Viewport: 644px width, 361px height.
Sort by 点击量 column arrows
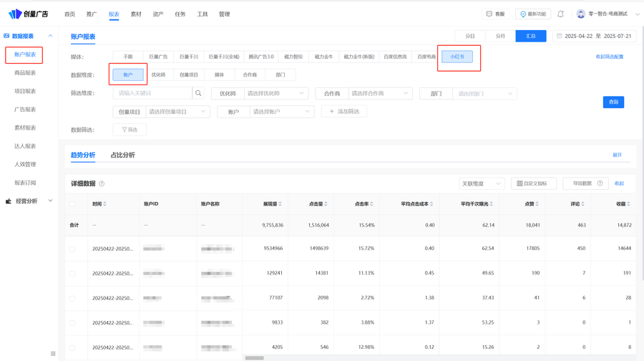pyautogui.click(x=326, y=204)
